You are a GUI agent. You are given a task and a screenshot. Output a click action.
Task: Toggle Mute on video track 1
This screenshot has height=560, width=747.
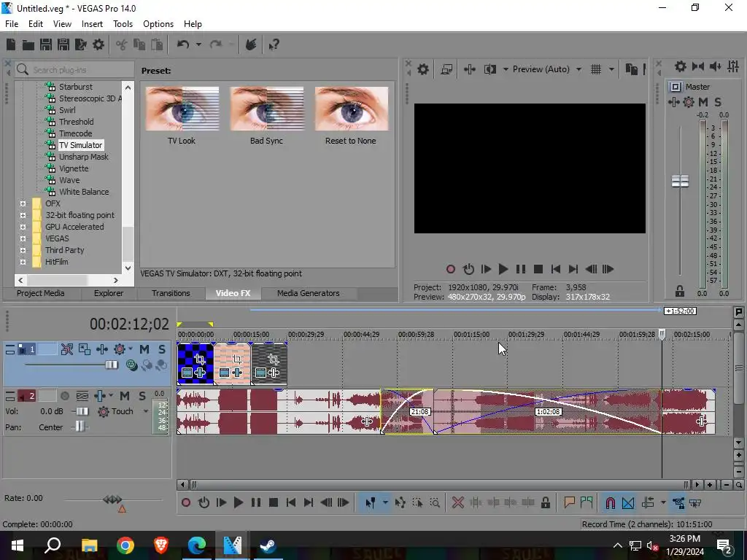pos(144,349)
